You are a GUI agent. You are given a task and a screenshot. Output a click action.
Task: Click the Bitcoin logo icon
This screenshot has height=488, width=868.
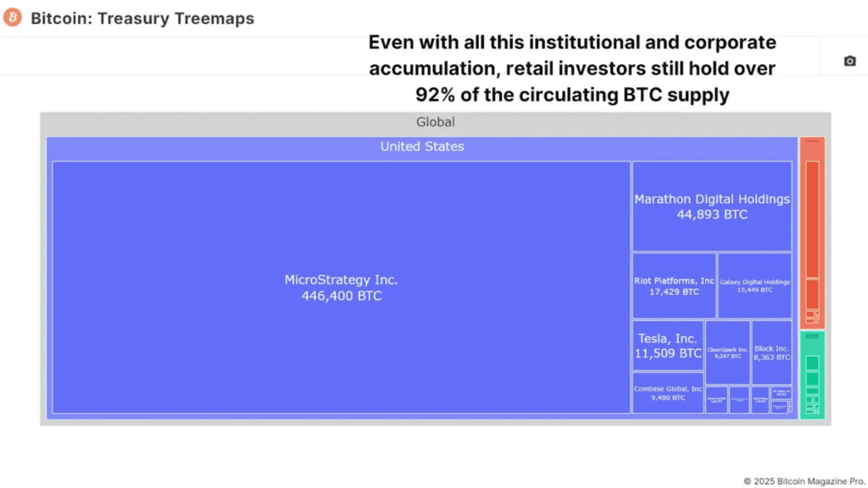pyautogui.click(x=12, y=16)
